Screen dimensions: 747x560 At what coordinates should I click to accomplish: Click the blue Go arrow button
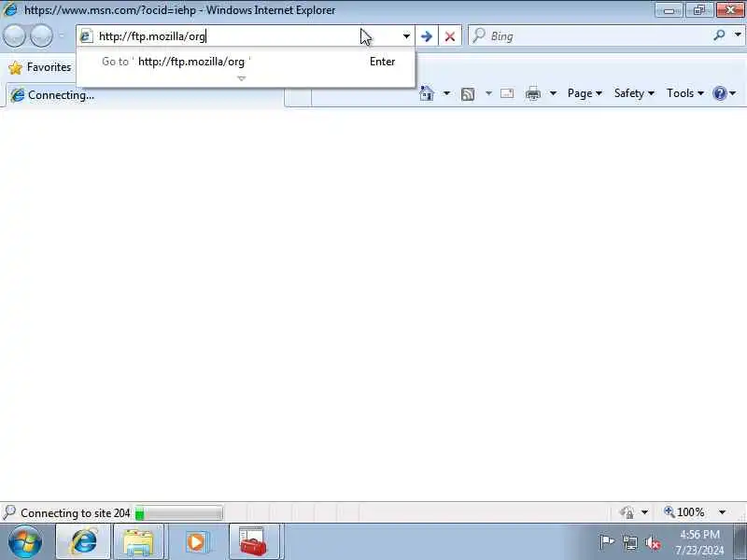pyautogui.click(x=427, y=36)
